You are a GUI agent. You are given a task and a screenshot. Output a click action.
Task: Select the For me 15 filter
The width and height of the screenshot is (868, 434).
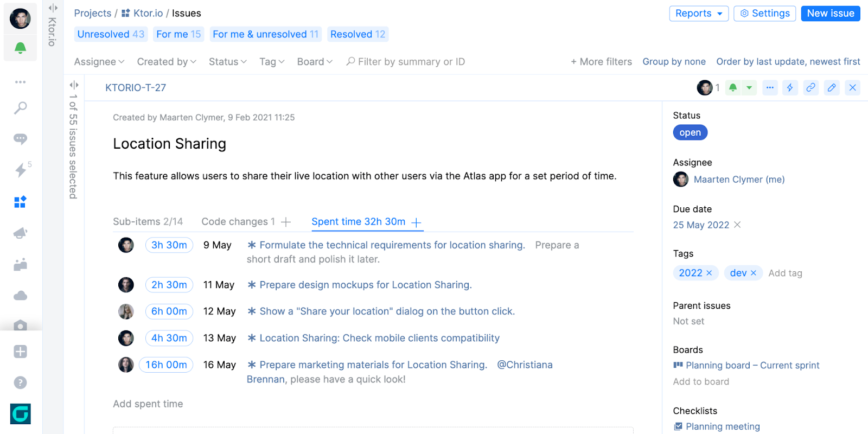pyautogui.click(x=178, y=34)
